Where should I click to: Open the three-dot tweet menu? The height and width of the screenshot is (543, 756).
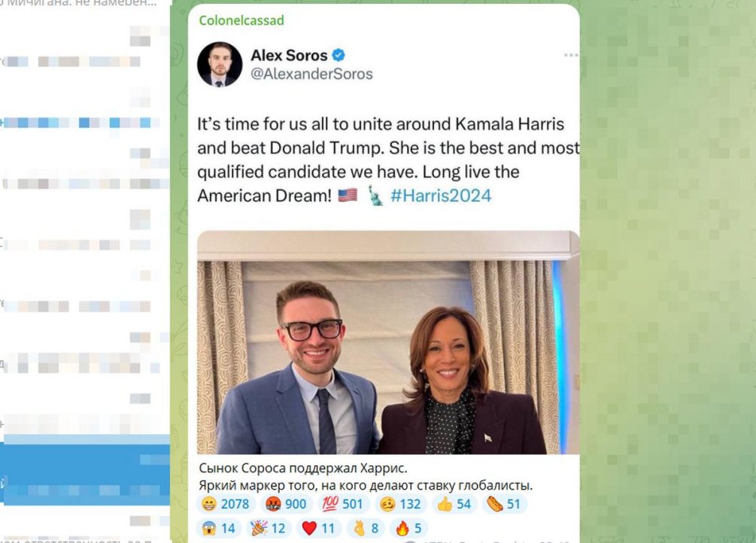(571, 55)
